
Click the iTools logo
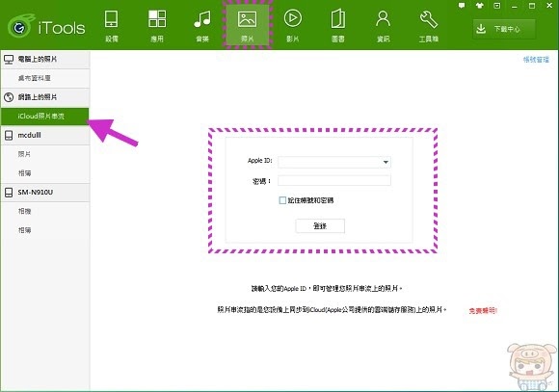46,27
